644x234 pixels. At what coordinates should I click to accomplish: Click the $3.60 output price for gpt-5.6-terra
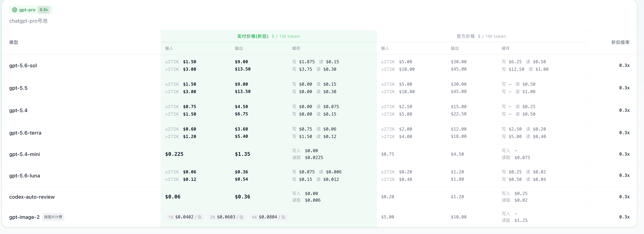coord(241,129)
